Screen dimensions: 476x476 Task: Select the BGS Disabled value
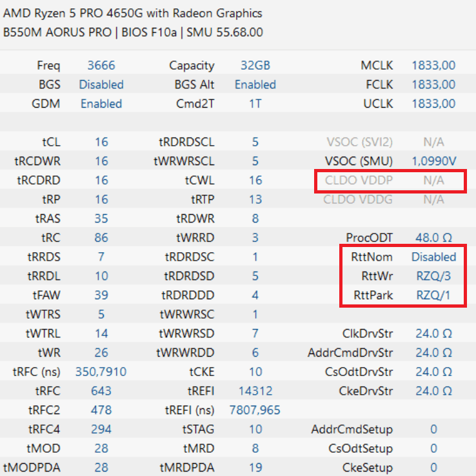point(101,84)
